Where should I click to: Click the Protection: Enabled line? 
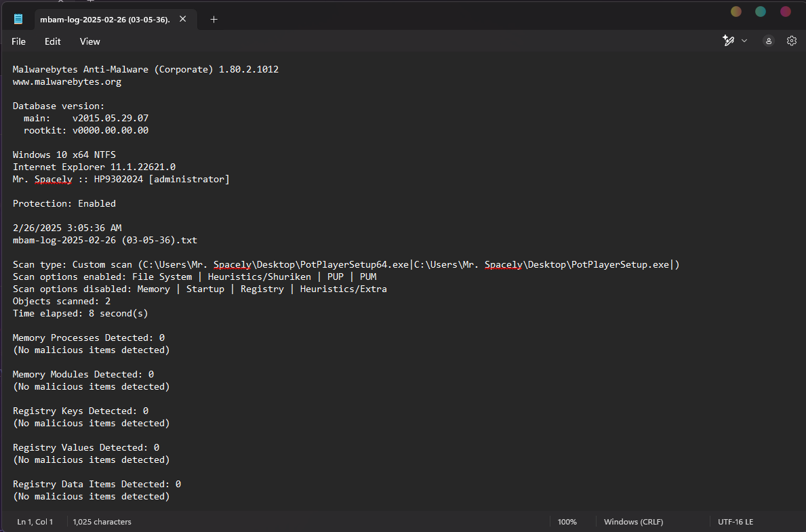tap(64, 203)
